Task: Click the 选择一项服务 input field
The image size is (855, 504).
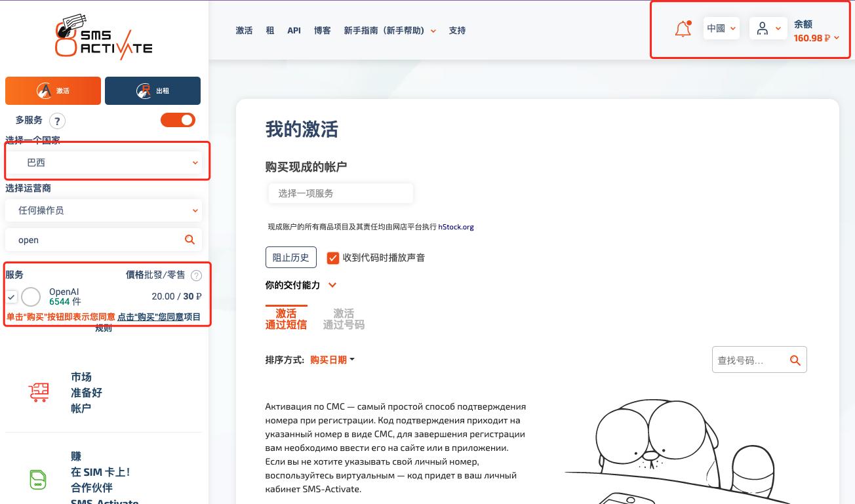Action: 340,193
